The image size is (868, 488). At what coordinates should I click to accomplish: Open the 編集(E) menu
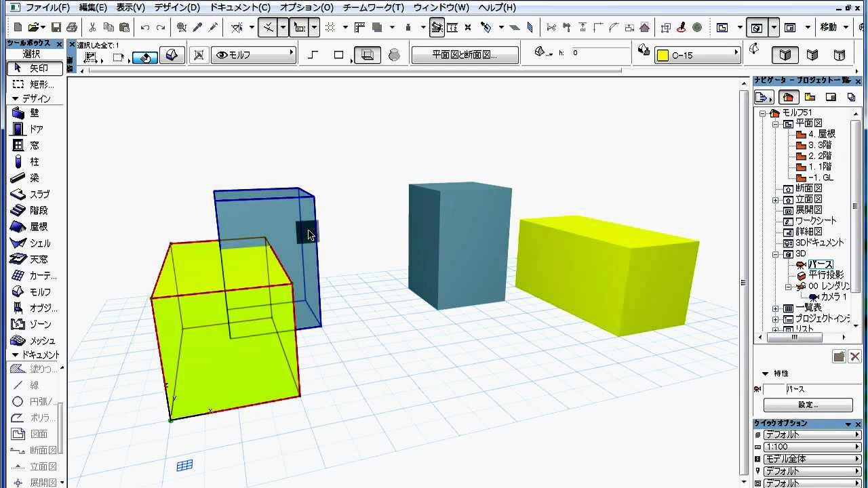click(x=93, y=7)
